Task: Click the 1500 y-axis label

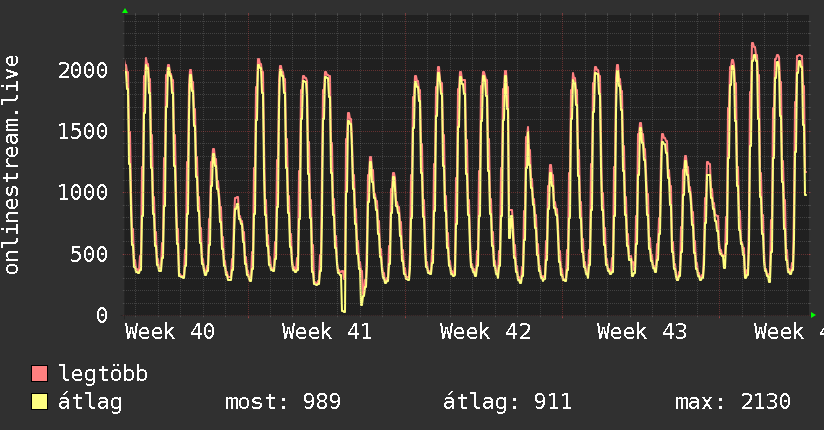Action: tap(83, 131)
